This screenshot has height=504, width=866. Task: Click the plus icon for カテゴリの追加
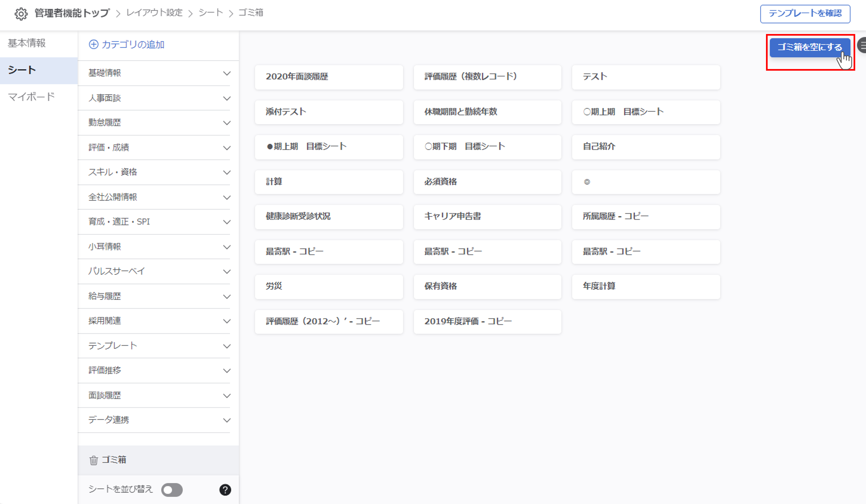pyautogui.click(x=93, y=44)
